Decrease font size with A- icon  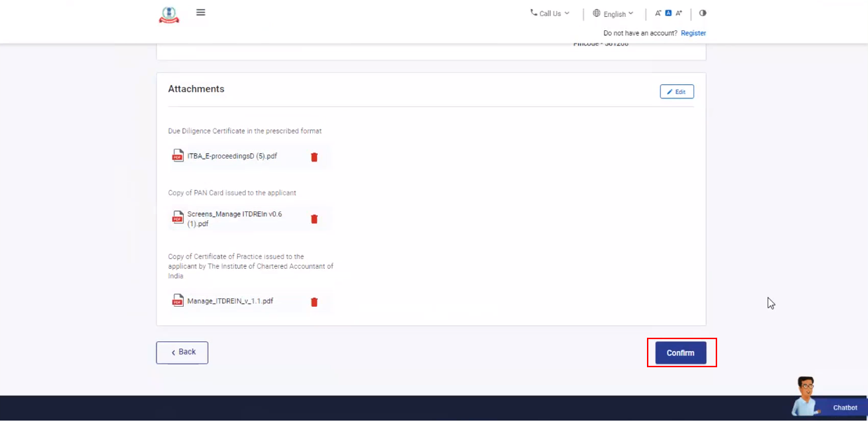click(658, 13)
